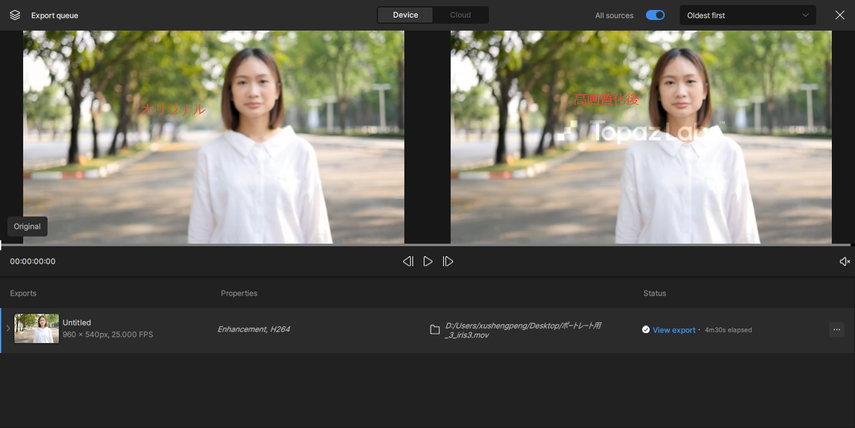This screenshot has height=428, width=855.
Task: Step forward one frame
Action: tap(448, 262)
